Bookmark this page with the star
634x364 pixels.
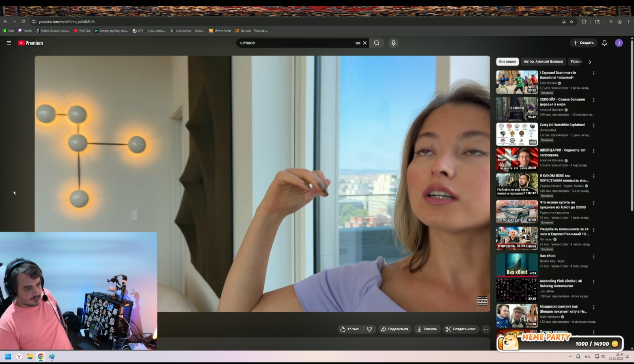[x=571, y=22]
